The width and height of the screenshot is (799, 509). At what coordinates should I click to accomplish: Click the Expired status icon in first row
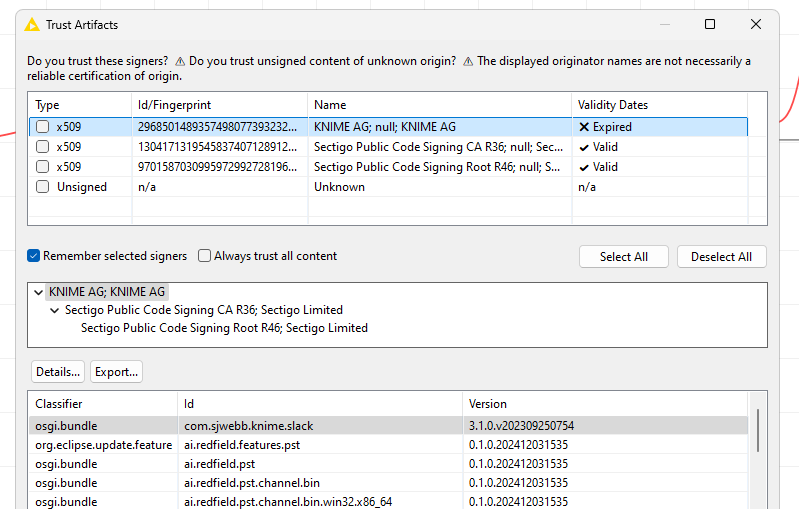584,127
